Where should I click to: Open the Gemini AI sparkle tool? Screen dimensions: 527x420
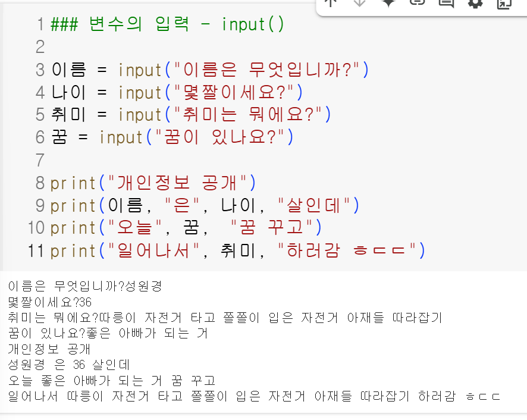click(388, 3)
